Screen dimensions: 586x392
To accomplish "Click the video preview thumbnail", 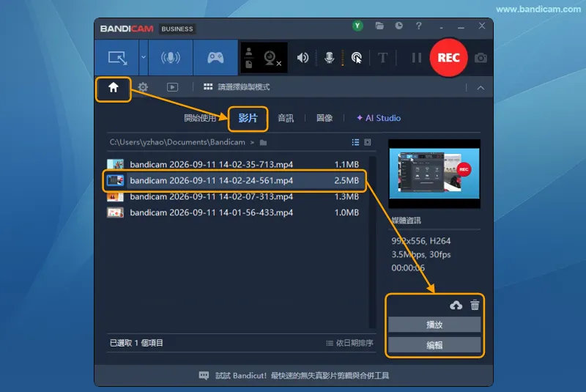I will [434, 174].
